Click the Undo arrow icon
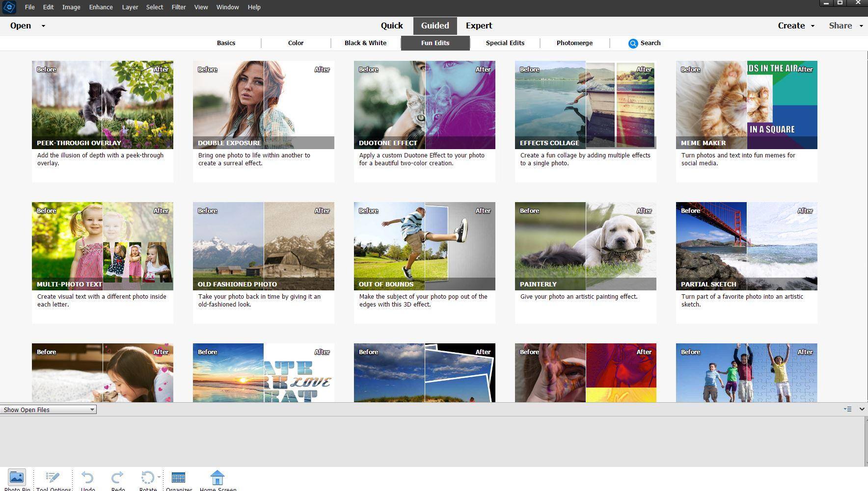 pos(87,477)
